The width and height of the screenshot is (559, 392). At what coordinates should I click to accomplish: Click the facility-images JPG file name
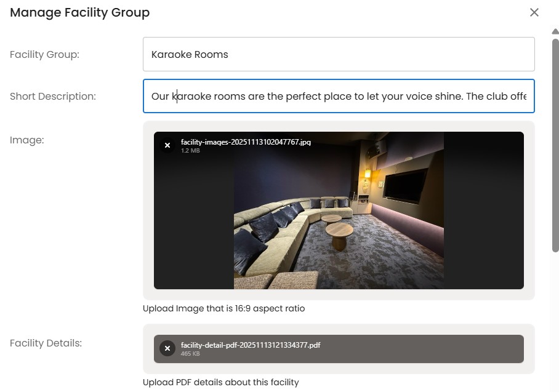point(246,142)
